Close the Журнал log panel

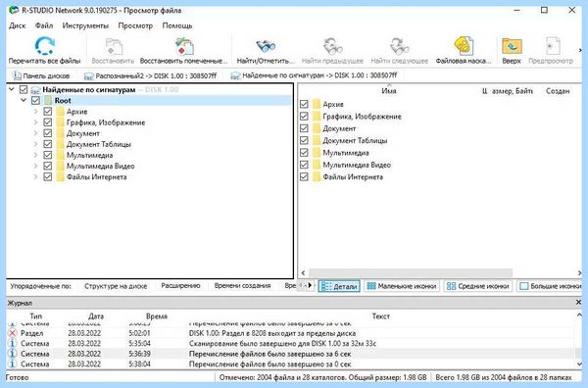pyautogui.click(x=578, y=302)
